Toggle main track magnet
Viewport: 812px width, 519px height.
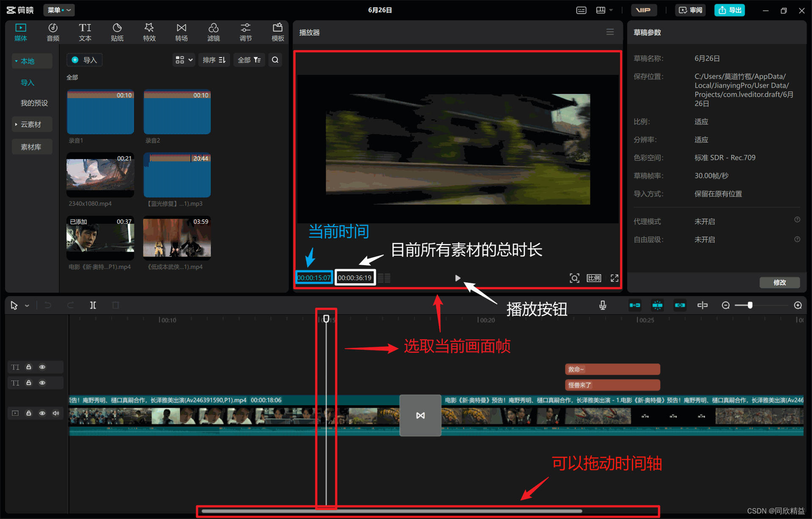pyautogui.click(x=635, y=305)
